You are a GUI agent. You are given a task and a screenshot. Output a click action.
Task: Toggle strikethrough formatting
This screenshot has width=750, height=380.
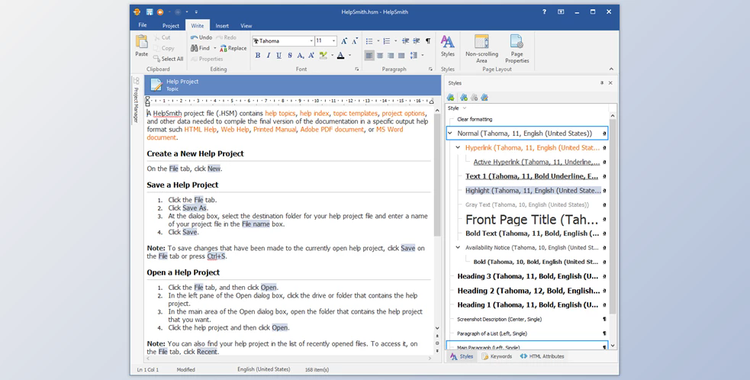(x=290, y=56)
